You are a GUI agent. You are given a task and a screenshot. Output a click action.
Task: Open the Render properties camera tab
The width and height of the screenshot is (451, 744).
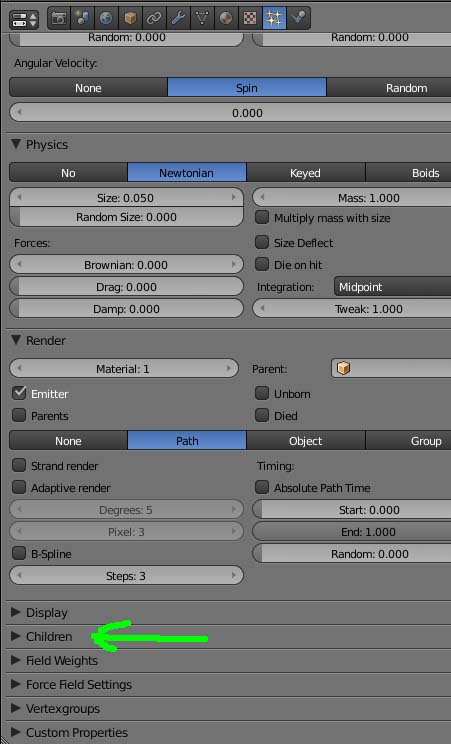[59, 19]
